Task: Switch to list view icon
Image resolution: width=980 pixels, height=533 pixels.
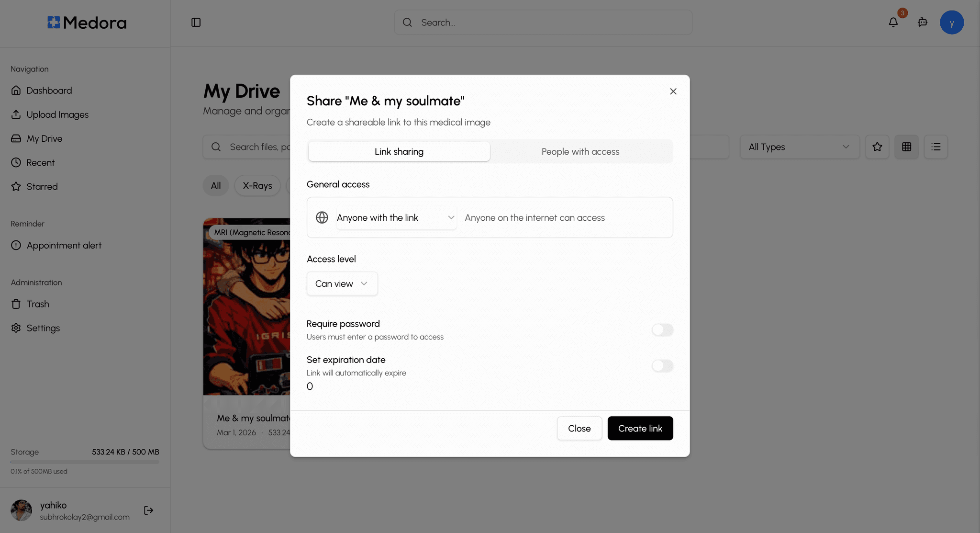Action: (935, 147)
